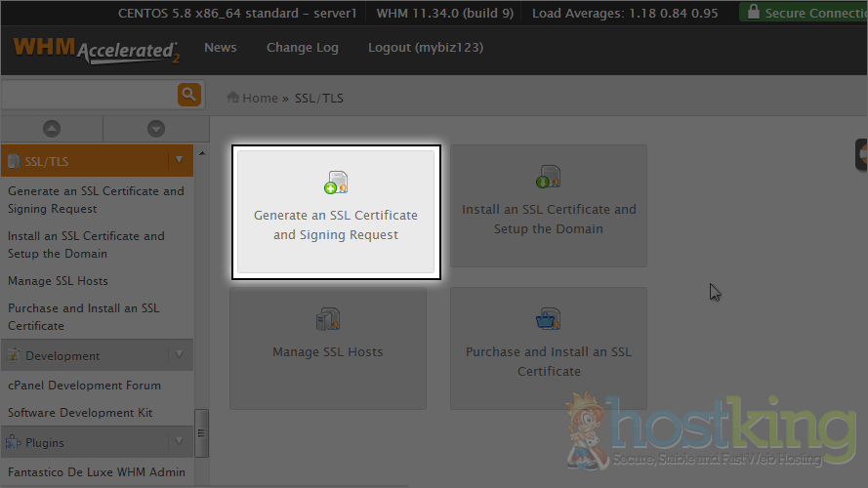The width and height of the screenshot is (868, 488).
Task: Click the sidebar vertical scrollbar handle
Action: pyautogui.click(x=202, y=426)
